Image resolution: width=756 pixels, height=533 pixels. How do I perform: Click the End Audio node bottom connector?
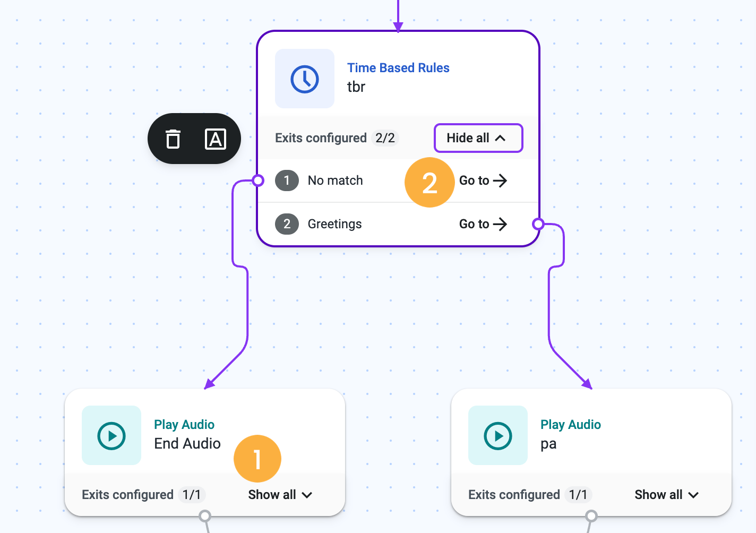click(205, 516)
